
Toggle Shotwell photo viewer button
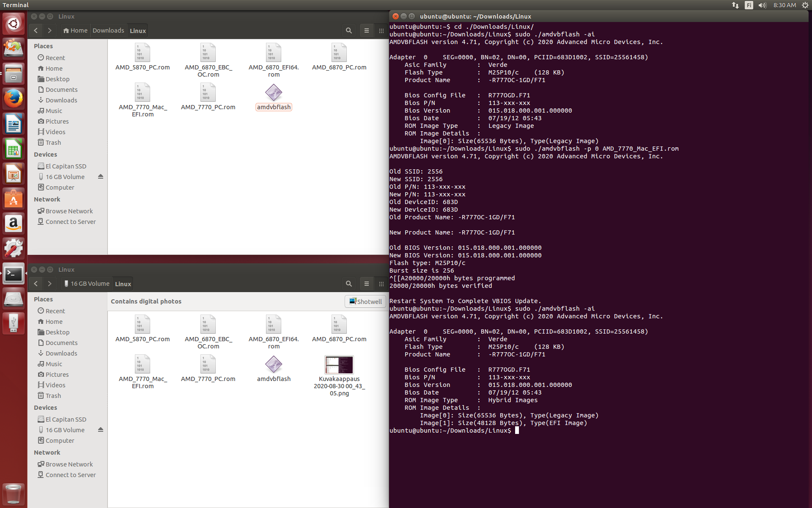pyautogui.click(x=363, y=301)
